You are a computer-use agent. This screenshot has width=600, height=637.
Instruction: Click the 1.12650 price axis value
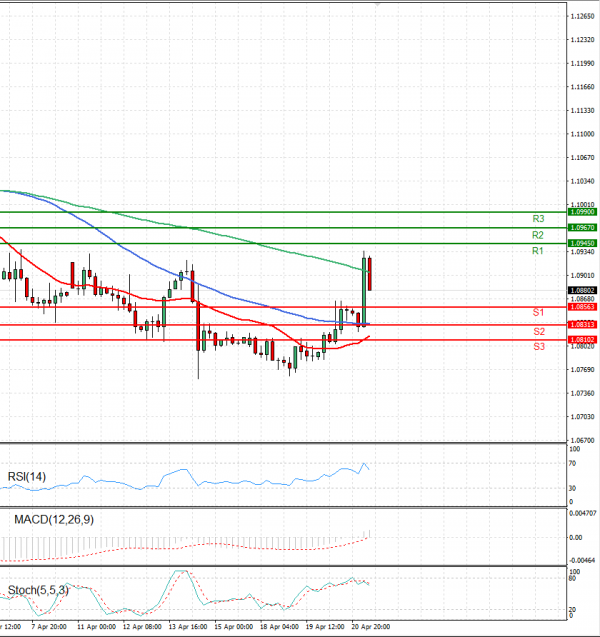click(582, 16)
